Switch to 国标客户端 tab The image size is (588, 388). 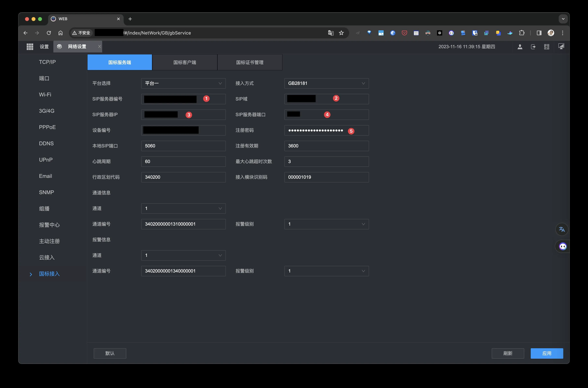click(x=185, y=62)
